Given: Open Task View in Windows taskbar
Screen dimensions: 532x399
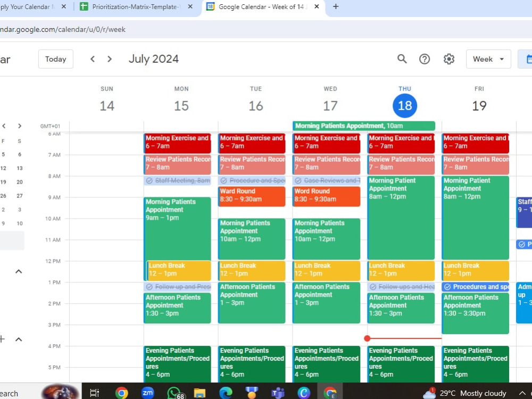Looking at the screenshot, I should 94,393.
